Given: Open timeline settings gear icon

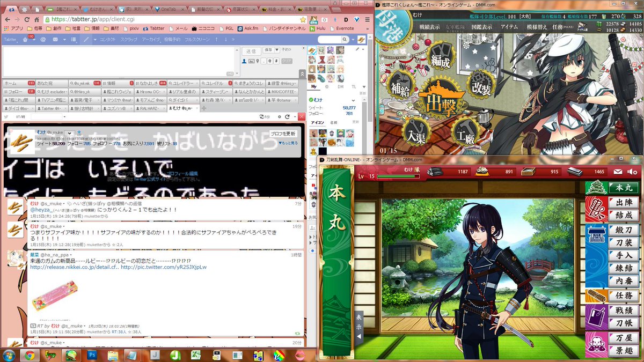Looking at the screenshot, I should (x=279, y=116).
